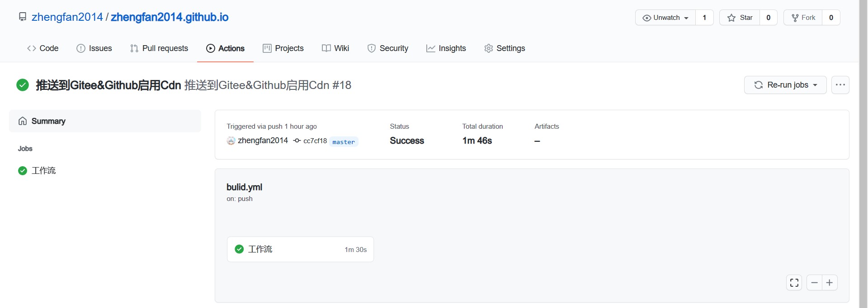Click the Success status text

pyautogui.click(x=407, y=141)
